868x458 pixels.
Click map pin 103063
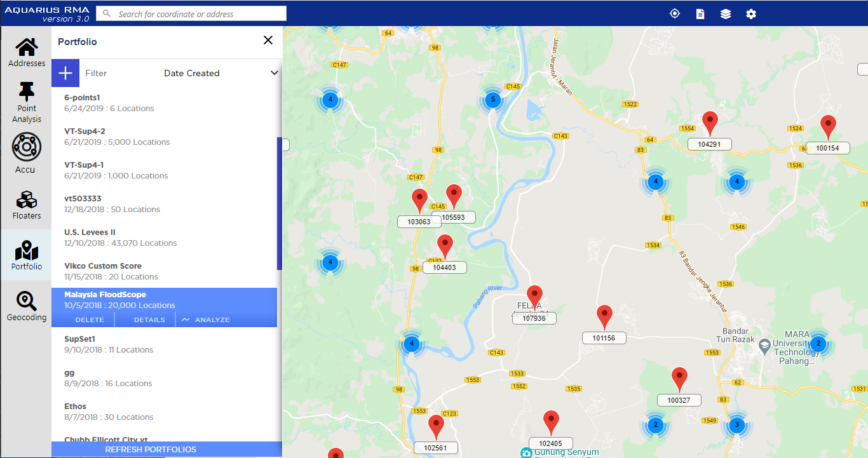tap(419, 200)
